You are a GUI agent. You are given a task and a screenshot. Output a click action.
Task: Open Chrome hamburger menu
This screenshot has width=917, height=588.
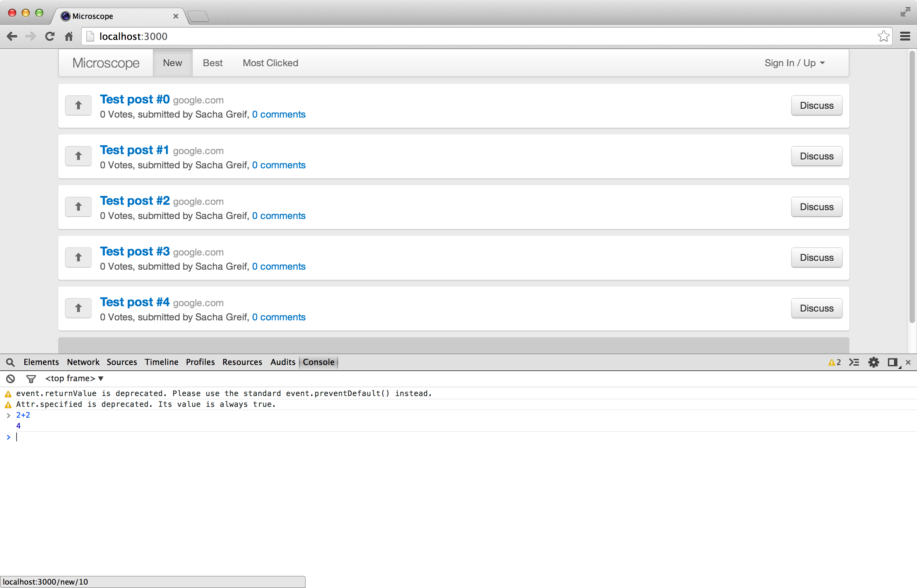point(905,36)
